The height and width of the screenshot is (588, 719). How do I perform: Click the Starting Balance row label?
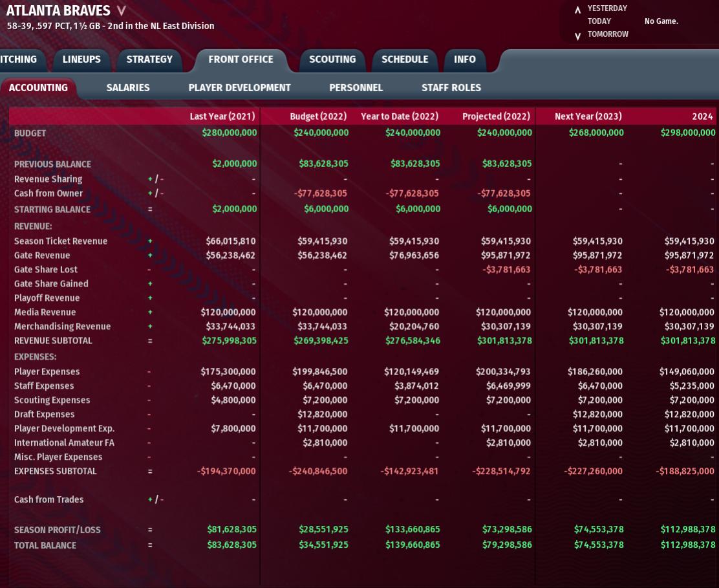[x=52, y=209]
